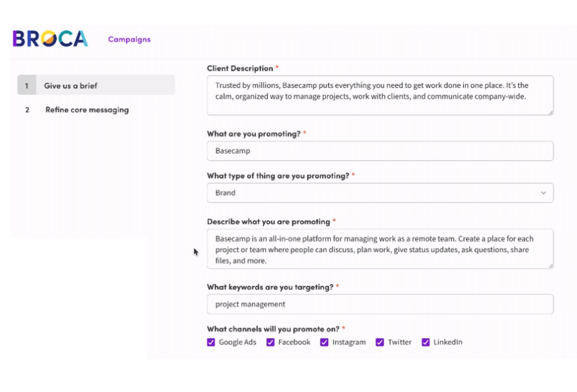The width and height of the screenshot is (577, 392).
Task: Click the dropdown chevron arrow
Action: pos(543,193)
